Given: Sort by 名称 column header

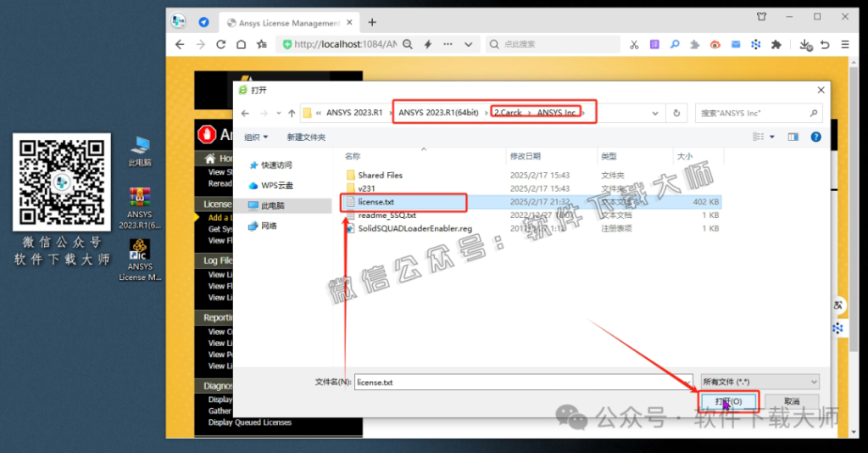Looking at the screenshot, I should pos(353,156).
